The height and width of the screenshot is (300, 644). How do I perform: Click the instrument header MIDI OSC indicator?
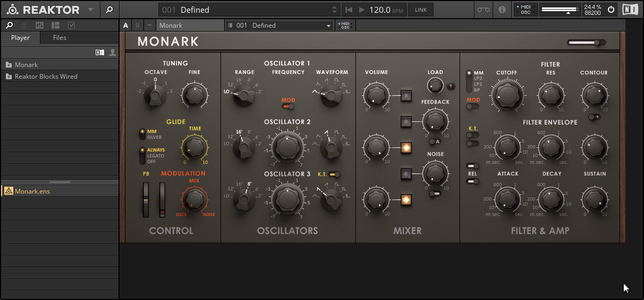pyautogui.click(x=345, y=25)
